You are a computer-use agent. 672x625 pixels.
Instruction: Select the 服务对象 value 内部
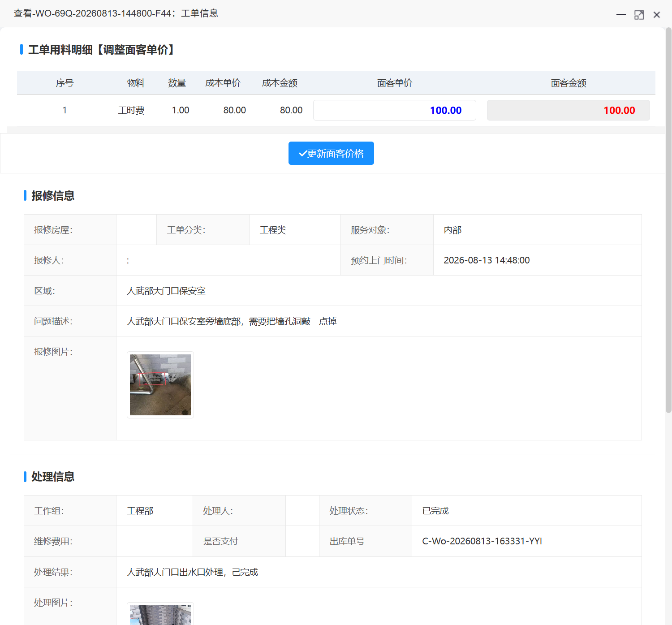pos(452,230)
